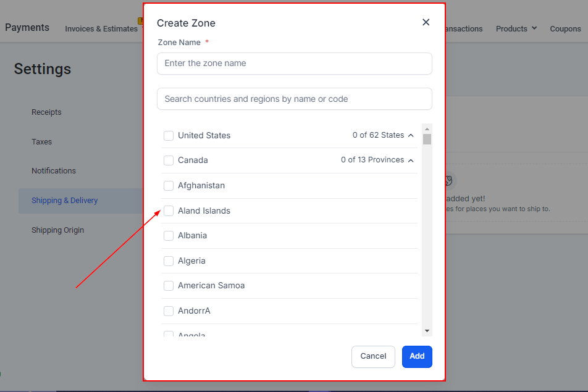
Task: Collapse United States states list chevron
Action: (411, 136)
